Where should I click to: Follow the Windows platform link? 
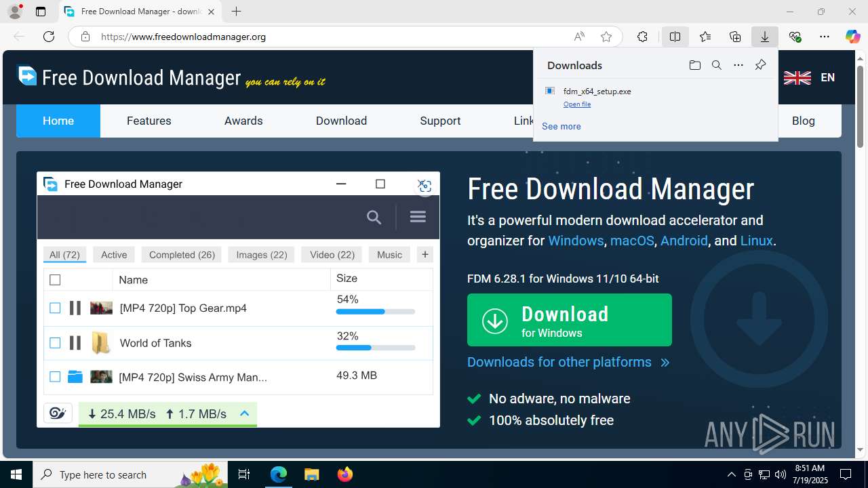[x=576, y=241]
